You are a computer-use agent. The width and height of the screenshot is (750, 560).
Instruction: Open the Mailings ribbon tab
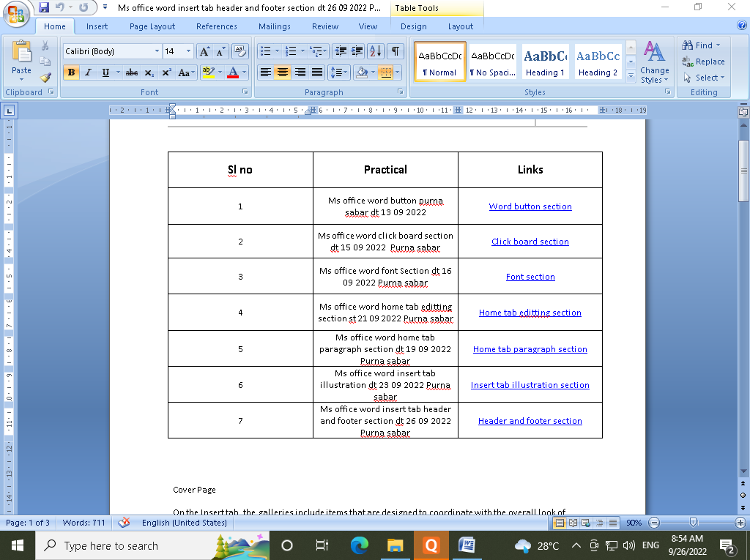(274, 26)
